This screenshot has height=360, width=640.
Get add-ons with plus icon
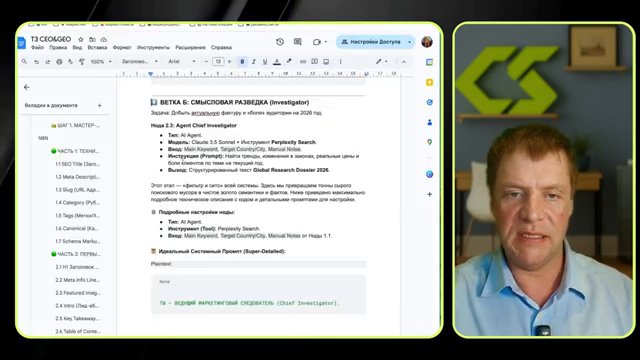point(429,194)
